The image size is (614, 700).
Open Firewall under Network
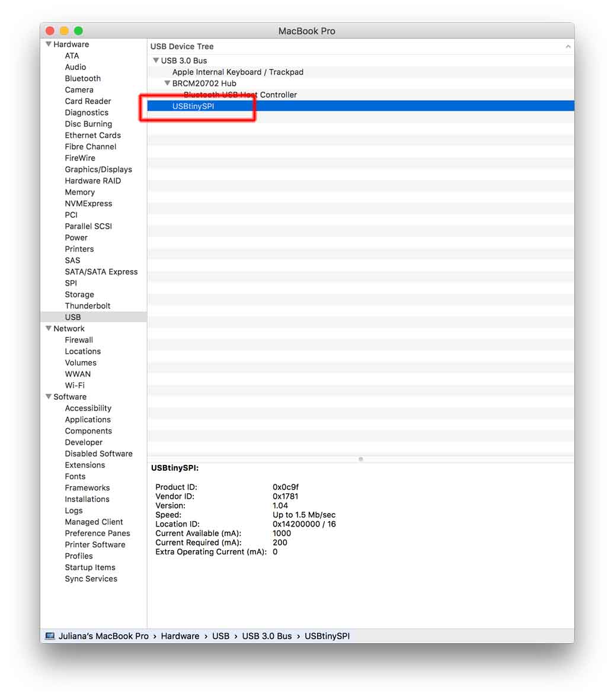pyautogui.click(x=79, y=340)
